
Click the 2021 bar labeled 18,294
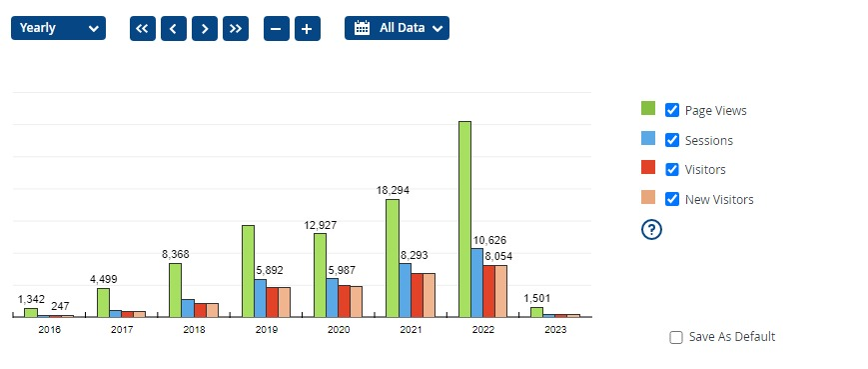(393, 258)
